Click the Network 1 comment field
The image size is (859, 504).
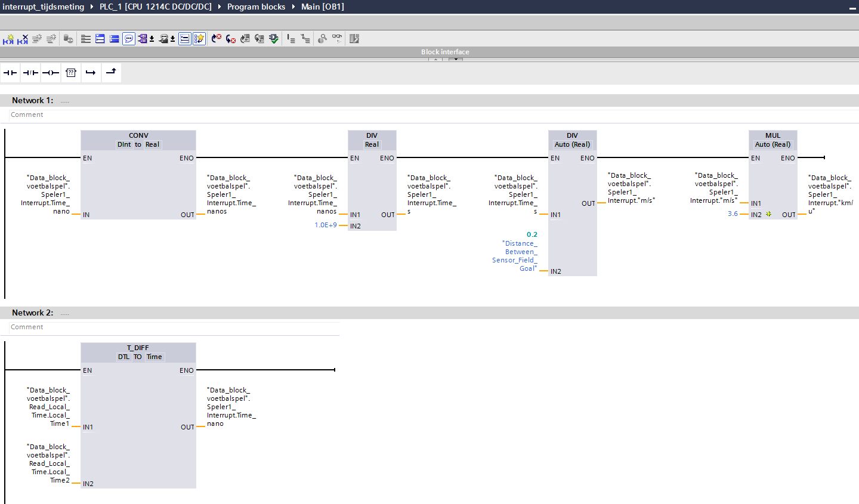coord(434,115)
